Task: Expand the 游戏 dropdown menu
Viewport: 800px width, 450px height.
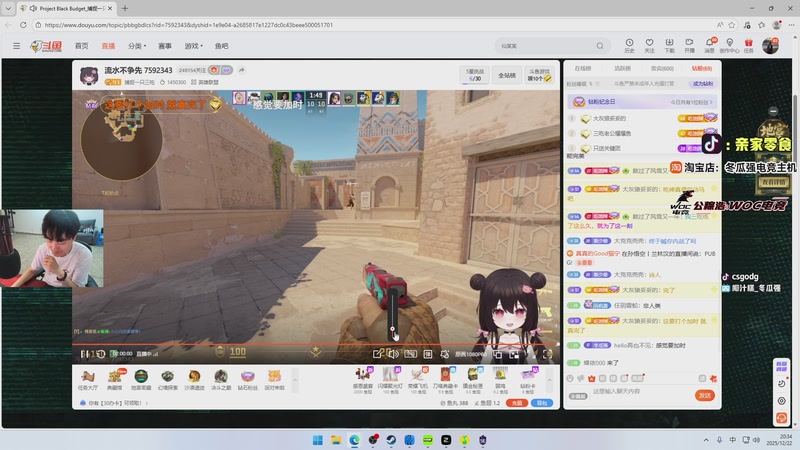Action: click(193, 46)
